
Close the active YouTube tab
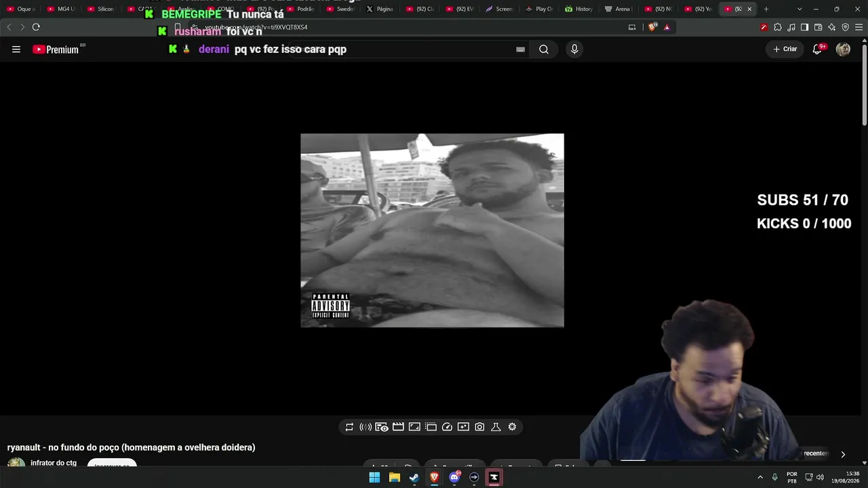[x=749, y=9]
